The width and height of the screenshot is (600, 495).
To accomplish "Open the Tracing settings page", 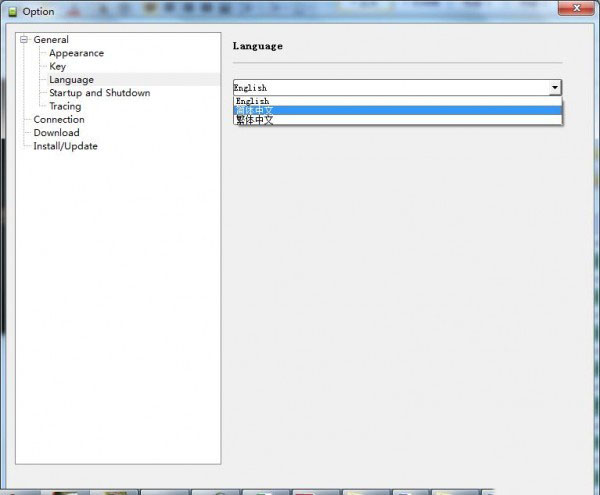I will coord(65,106).
